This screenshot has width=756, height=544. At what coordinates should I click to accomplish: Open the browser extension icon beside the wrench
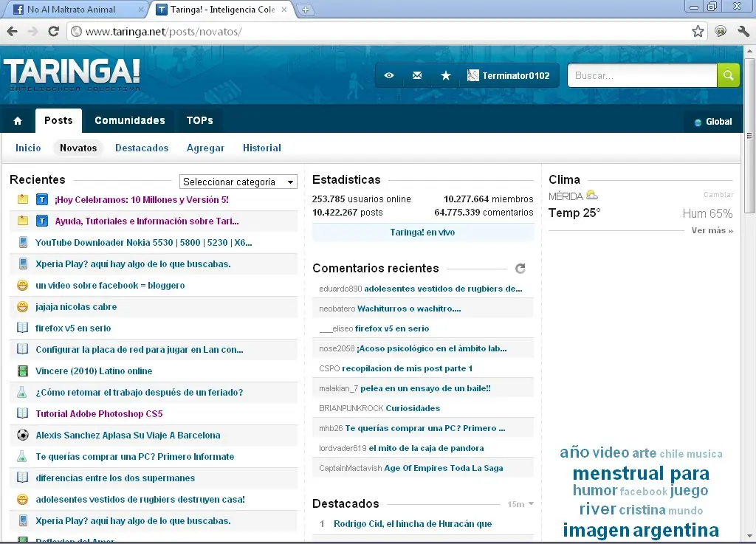click(721, 32)
